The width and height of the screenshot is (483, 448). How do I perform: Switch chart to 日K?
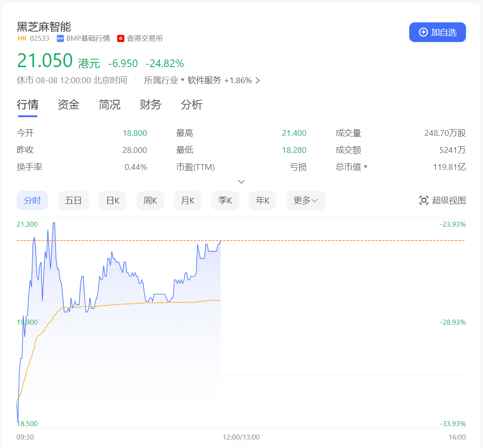113,200
